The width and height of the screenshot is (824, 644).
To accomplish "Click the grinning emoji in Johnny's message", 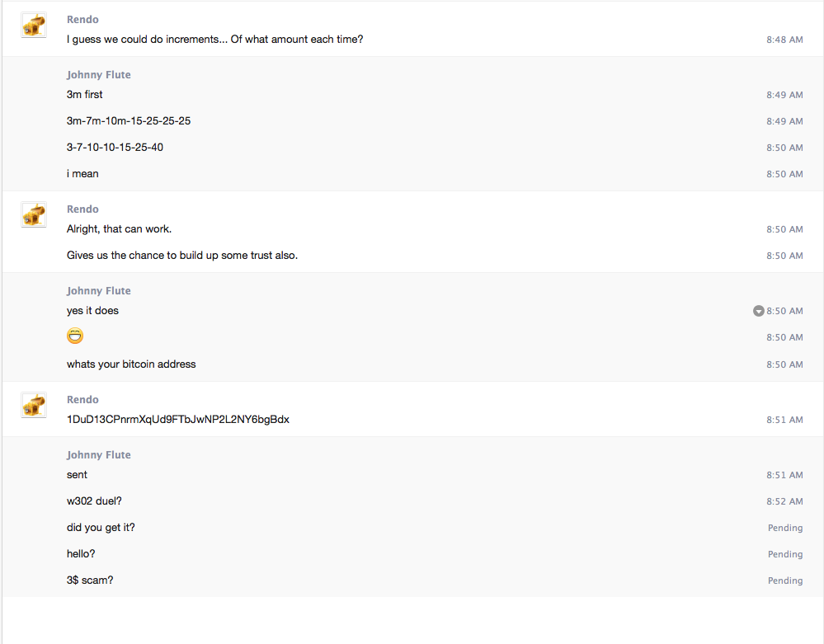I will click(75, 336).
